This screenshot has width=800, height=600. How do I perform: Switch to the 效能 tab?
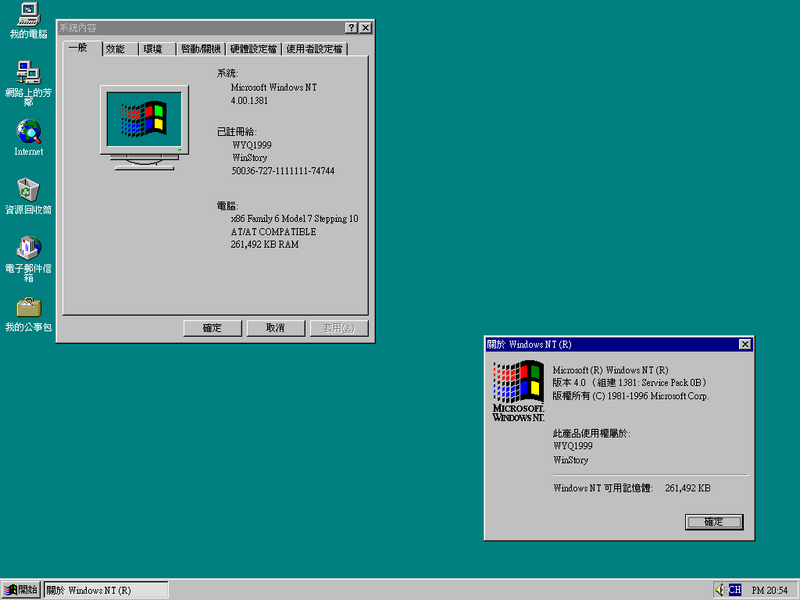coord(120,49)
